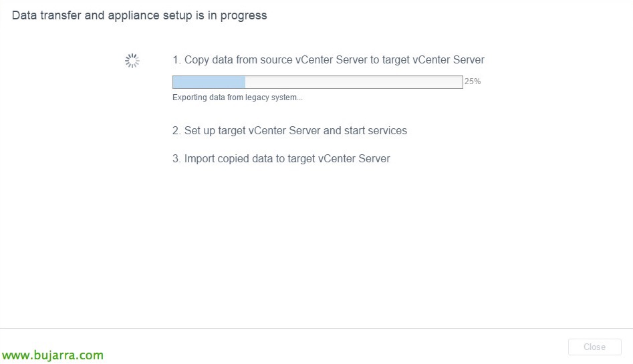Viewport: 633px width, 364px height.
Task: Click the number '3.' of the third step
Action: pyautogui.click(x=177, y=159)
